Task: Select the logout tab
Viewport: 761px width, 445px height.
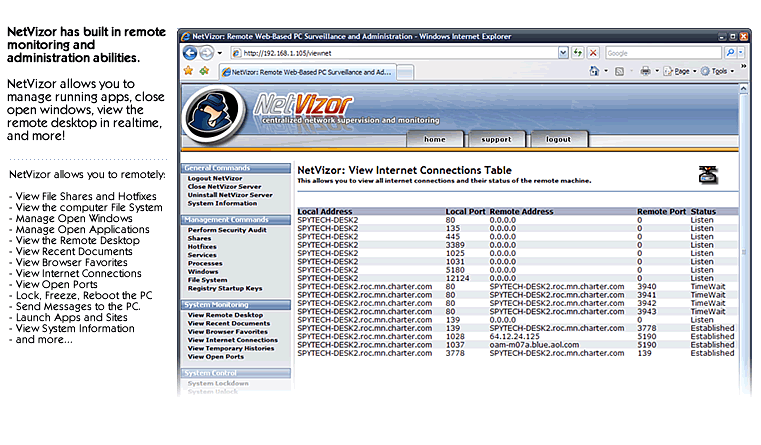Action: coord(558,139)
